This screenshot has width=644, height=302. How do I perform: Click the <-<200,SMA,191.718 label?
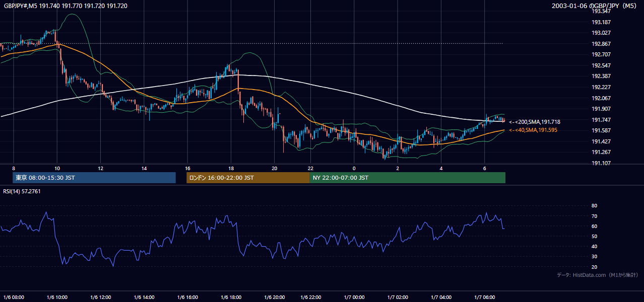pyautogui.click(x=535, y=122)
